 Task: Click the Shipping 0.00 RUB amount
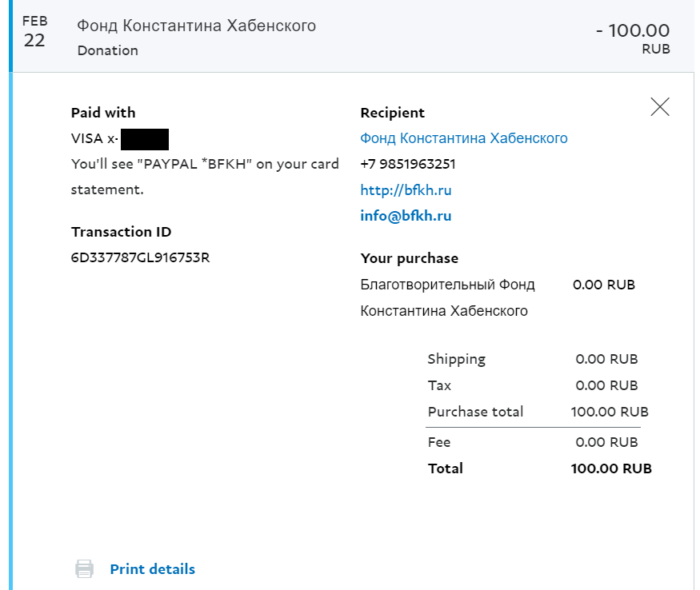pos(606,359)
